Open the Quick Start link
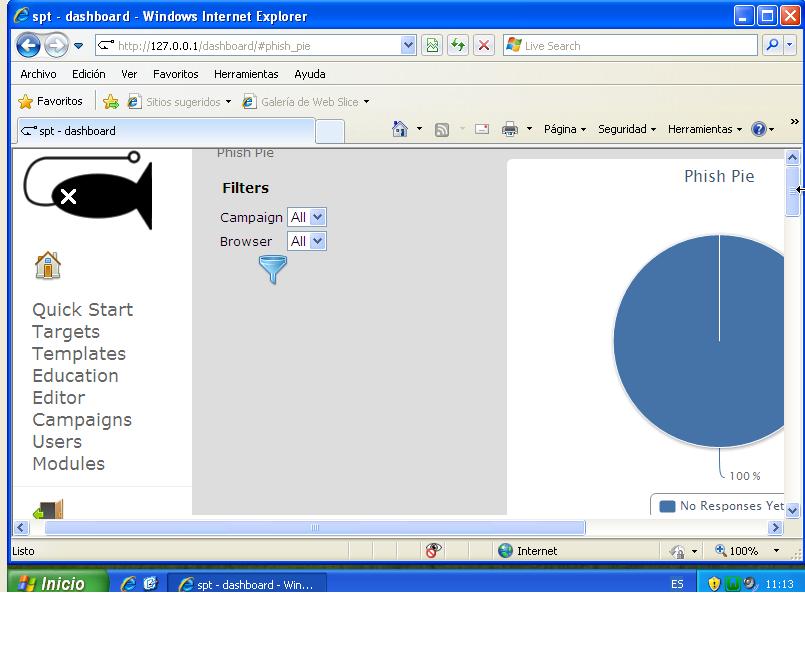Image resolution: width=805 pixels, height=662 pixels. [x=82, y=310]
